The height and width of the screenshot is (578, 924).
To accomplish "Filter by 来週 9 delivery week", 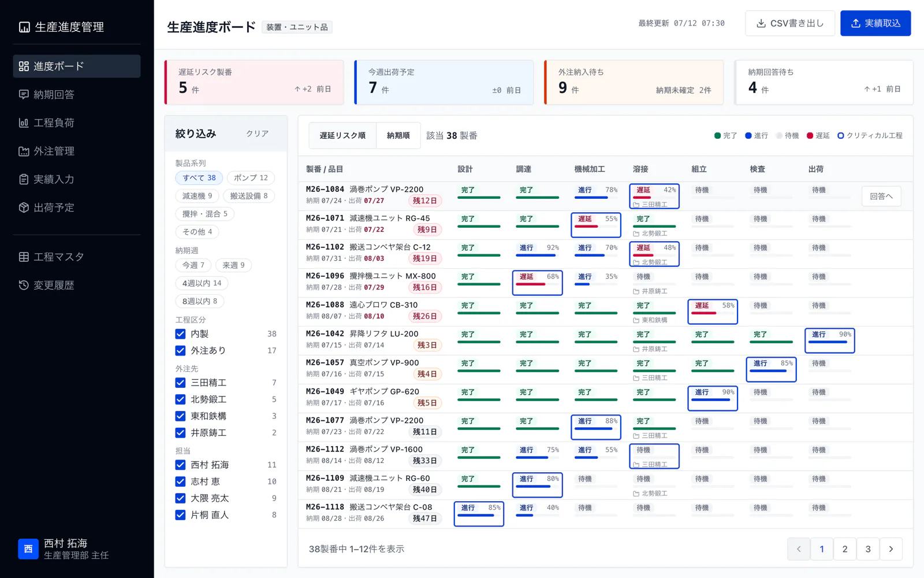I will pyautogui.click(x=233, y=265).
